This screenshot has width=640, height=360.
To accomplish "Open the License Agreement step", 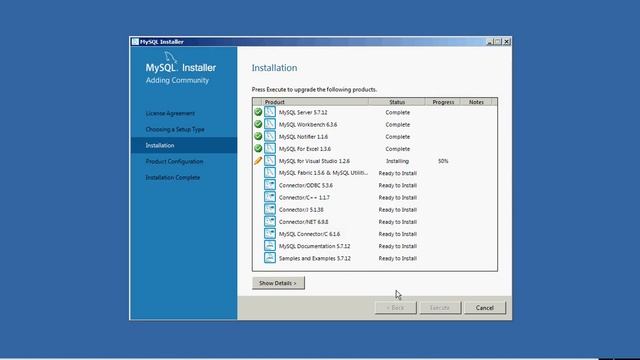I will coord(170,113).
